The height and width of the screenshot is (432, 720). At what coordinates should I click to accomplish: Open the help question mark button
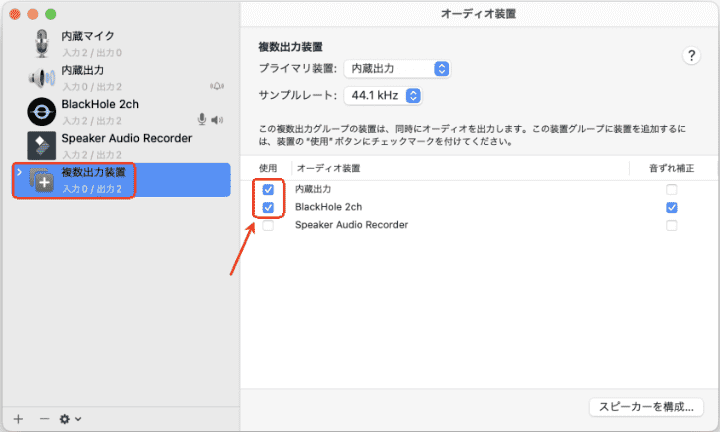coord(691,56)
